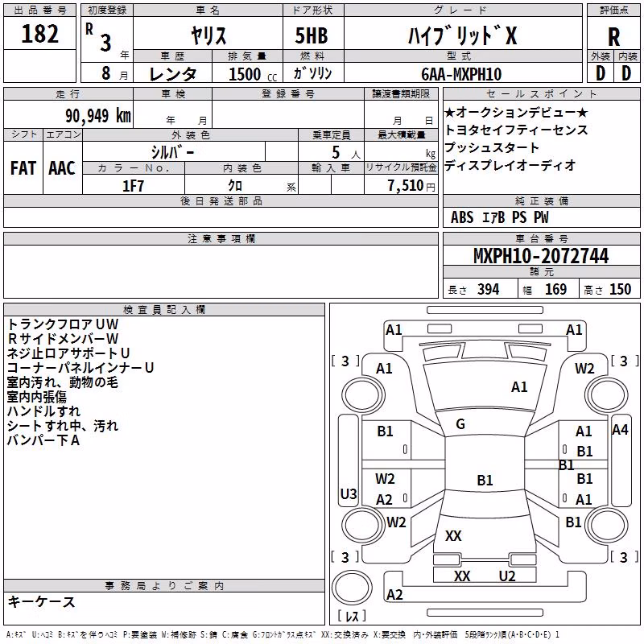Screen dimensions: 644x644
Task: Click the model code 6AA-MXPH10
Action: (461, 74)
